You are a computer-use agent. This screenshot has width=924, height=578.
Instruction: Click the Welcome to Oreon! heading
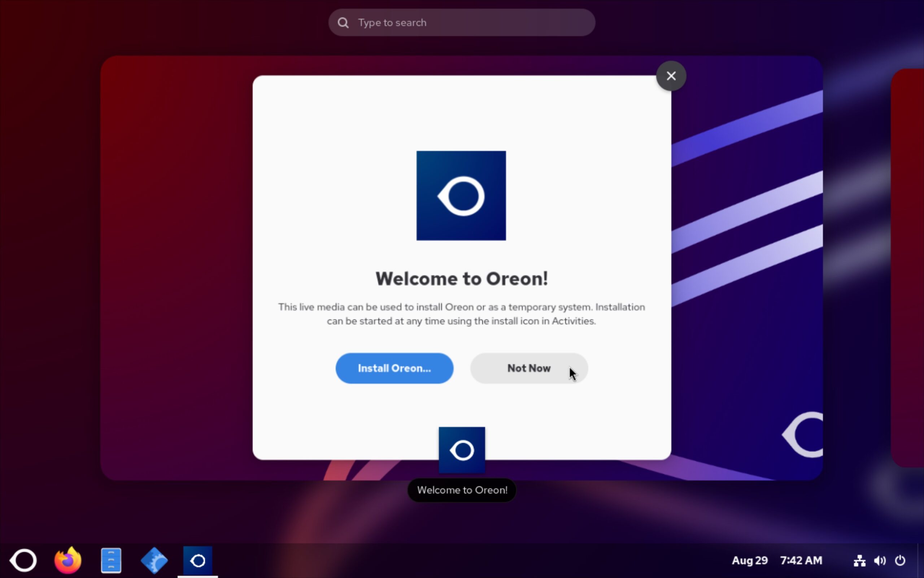pos(462,279)
